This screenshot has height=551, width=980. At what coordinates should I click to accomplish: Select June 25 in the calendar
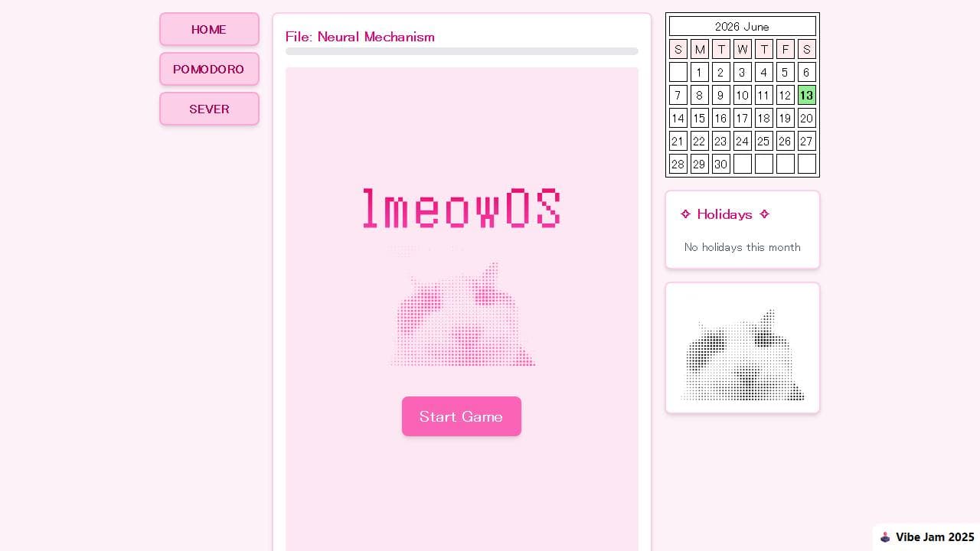(x=764, y=141)
